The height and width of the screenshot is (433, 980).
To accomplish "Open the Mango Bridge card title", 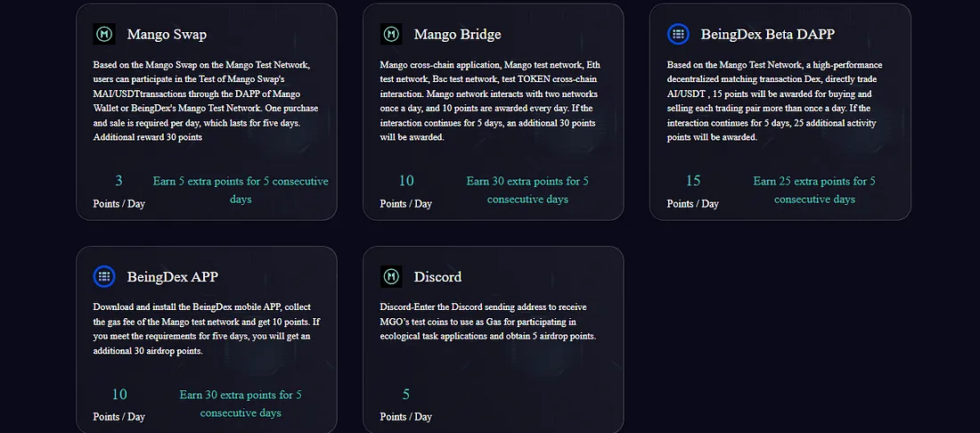I will pyautogui.click(x=458, y=35).
